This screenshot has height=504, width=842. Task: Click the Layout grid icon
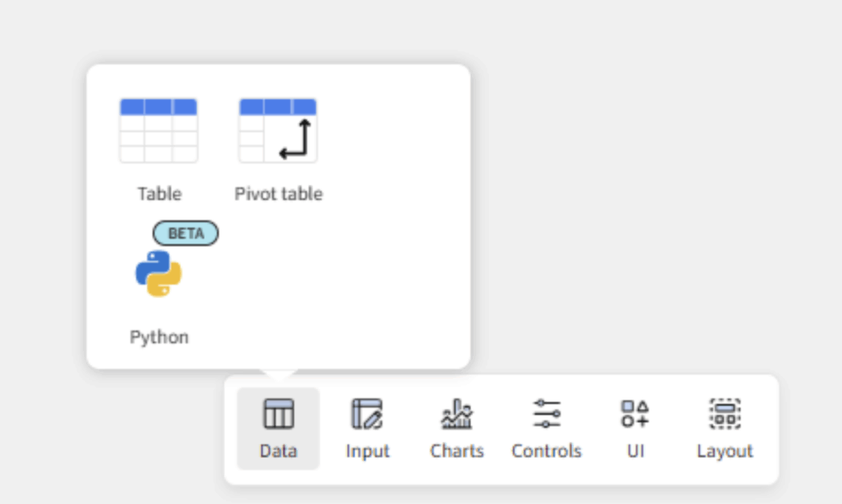coord(724,414)
